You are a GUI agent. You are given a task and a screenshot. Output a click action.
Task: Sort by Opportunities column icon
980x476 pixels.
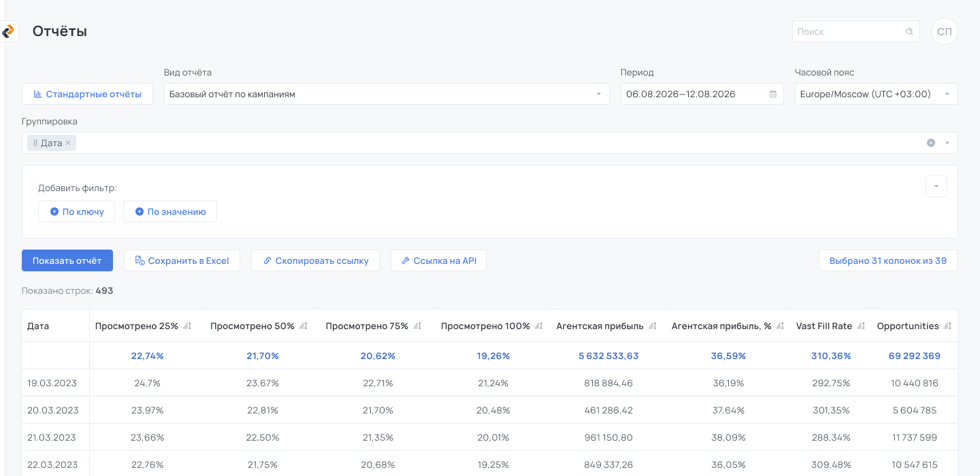tap(947, 326)
